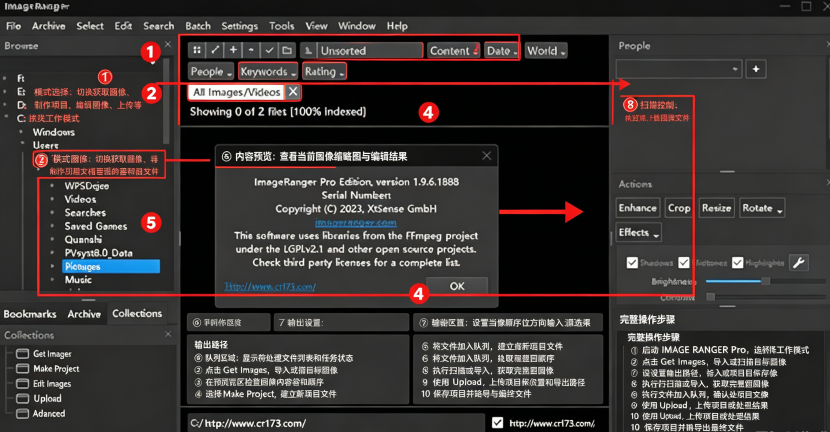
Task: Add a person with the plus button
Action: pyautogui.click(x=756, y=69)
